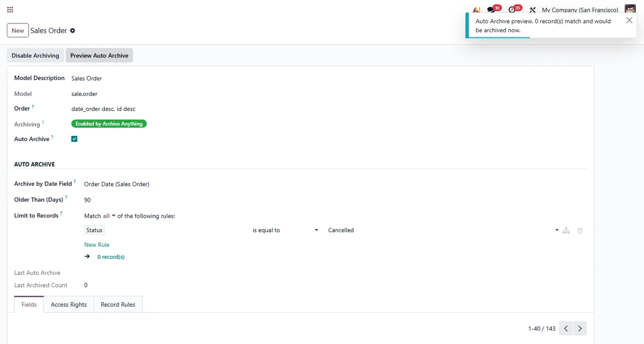This screenshot has height=344, width=644.
Task: Click the Sales Order breadcrumb title
Action: pyautogui.click(x=49, y=30)
